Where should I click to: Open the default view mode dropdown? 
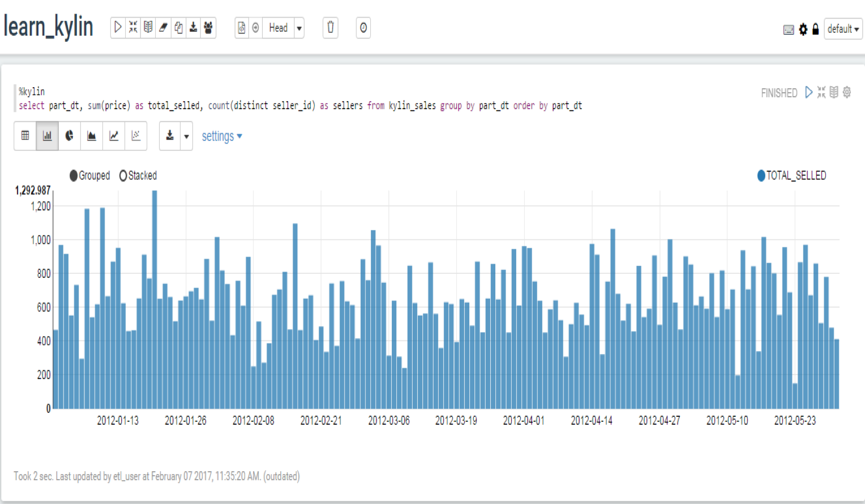pyautogui.click(x=843, y=29)
